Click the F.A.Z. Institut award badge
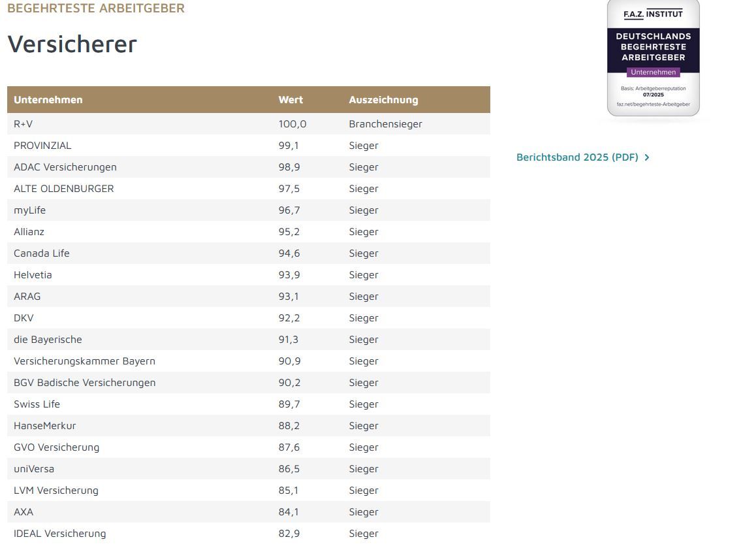This screenshot has width=756, height=548. [654, 58]
